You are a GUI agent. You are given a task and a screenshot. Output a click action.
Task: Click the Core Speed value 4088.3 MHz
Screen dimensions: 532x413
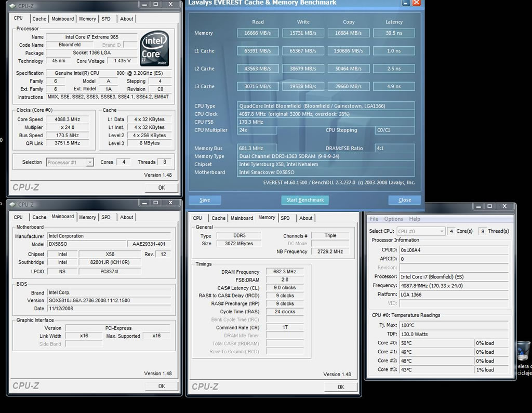coord(68,119)
